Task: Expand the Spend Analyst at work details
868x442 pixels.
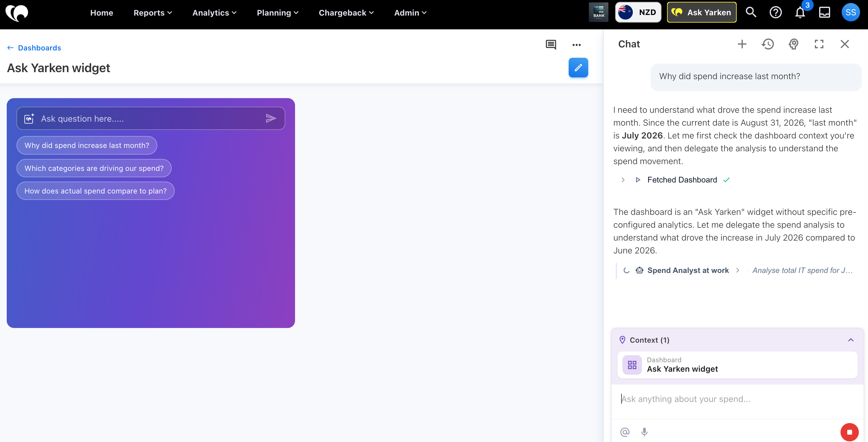Action: pyautogui.click(x=737, y=271)
